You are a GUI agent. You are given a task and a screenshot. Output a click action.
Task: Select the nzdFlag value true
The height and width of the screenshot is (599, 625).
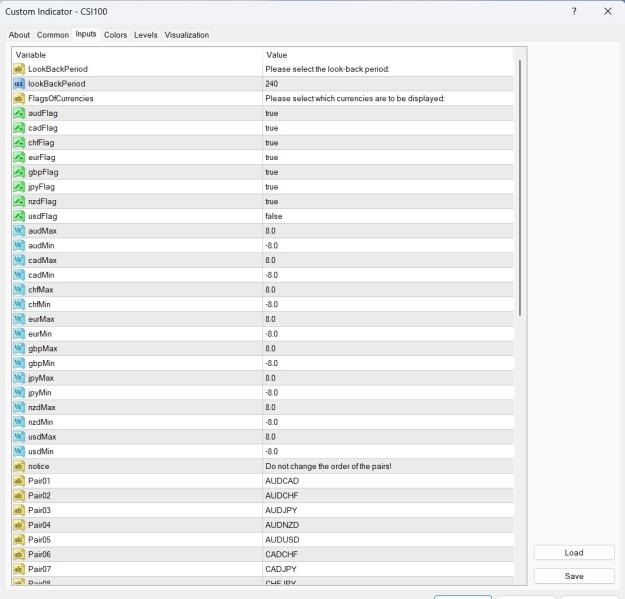[272, 202]
